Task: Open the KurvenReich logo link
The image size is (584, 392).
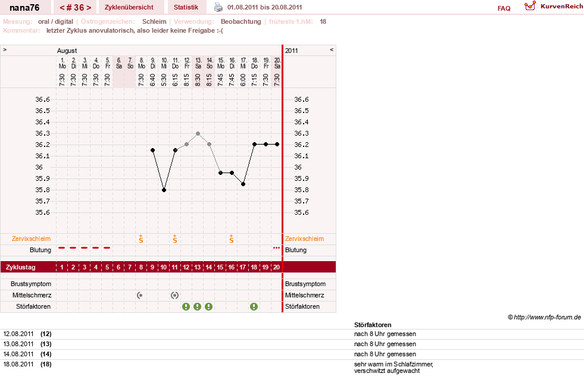Action: [x=554, y=7]
